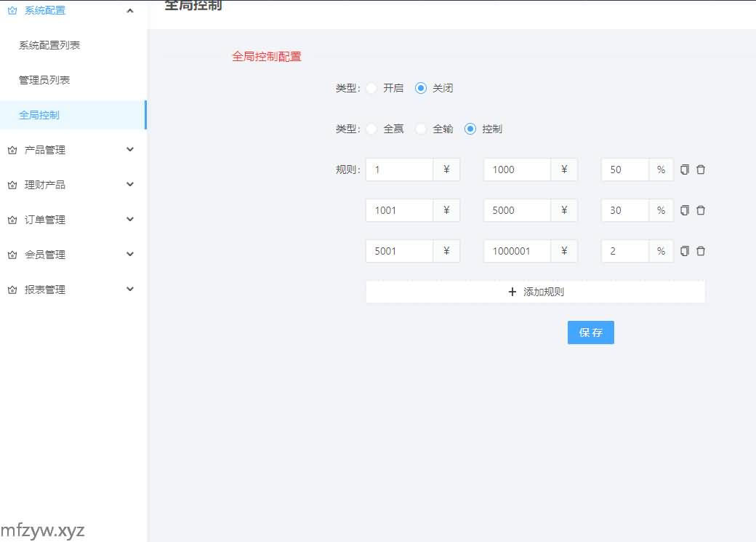
Task: Click the 1000001 amount input field
Action: [517, 251]
